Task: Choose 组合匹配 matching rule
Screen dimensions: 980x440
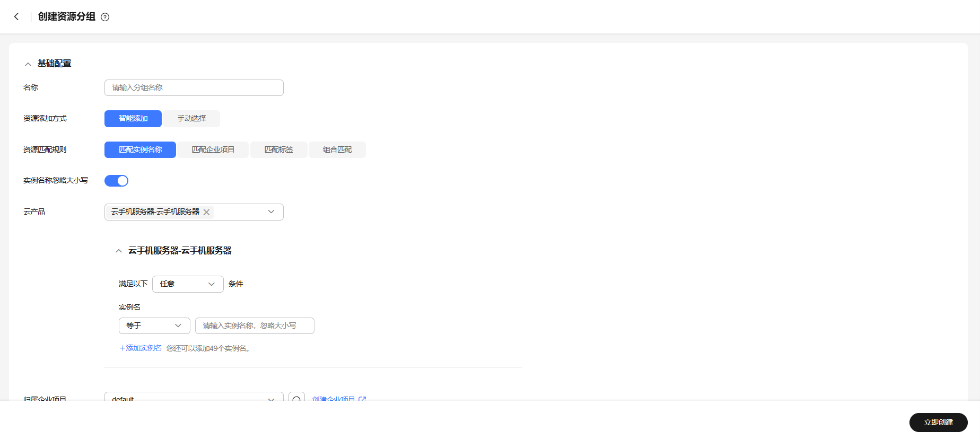Action: (337, 149)
